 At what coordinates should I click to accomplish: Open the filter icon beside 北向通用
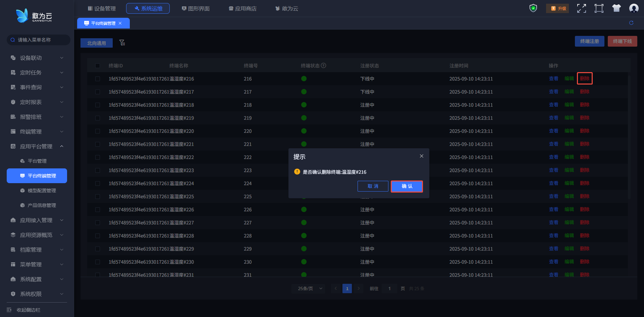pyautogui.click(x=122, y=43)
